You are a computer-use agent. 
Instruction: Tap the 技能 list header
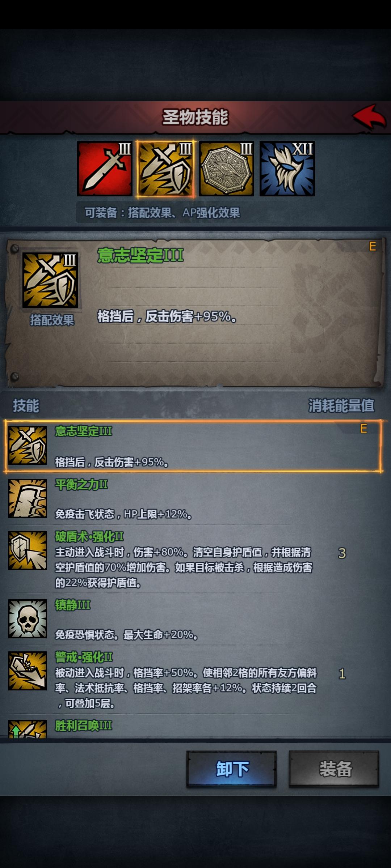tap(26, 405)
